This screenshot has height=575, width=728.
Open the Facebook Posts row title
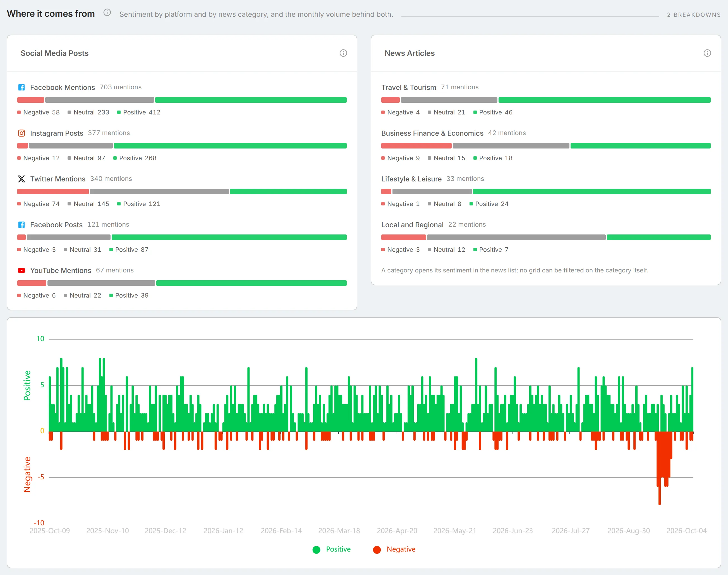pyautogui.click(x=56, y=225)
